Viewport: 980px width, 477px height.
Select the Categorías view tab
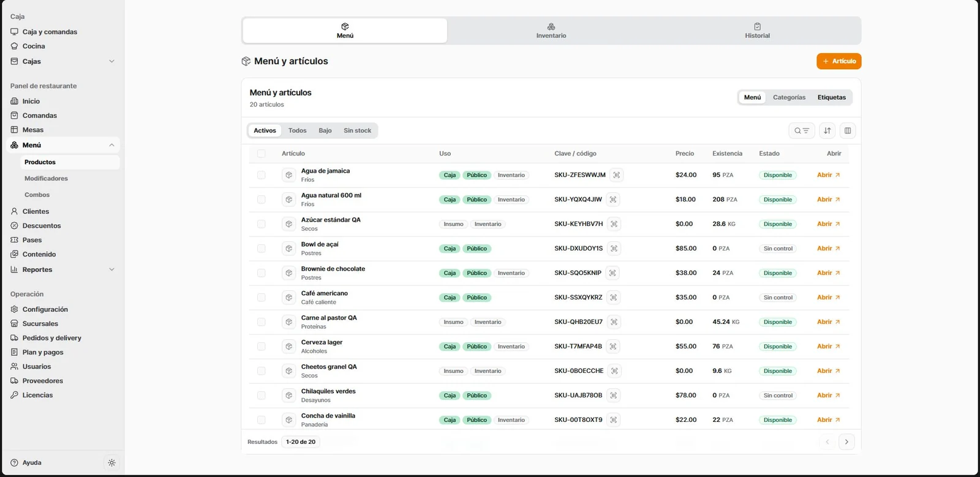(789, 97)
